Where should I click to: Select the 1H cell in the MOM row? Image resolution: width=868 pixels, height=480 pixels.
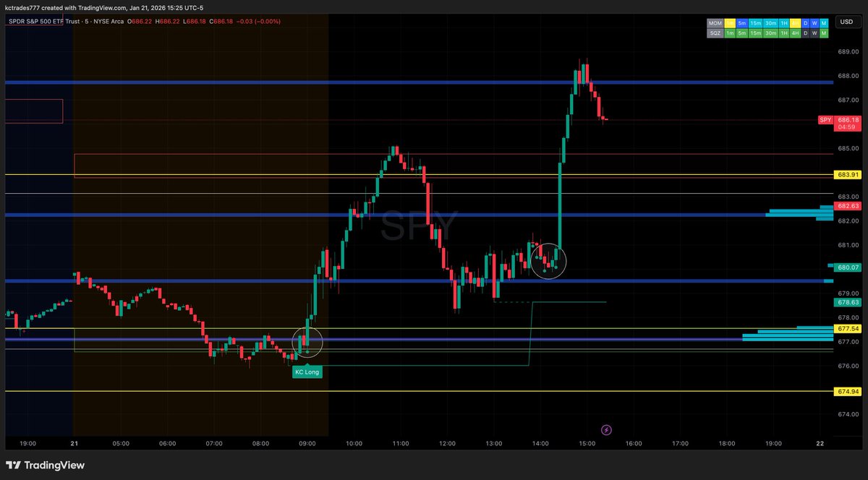[x=783, y=23]
